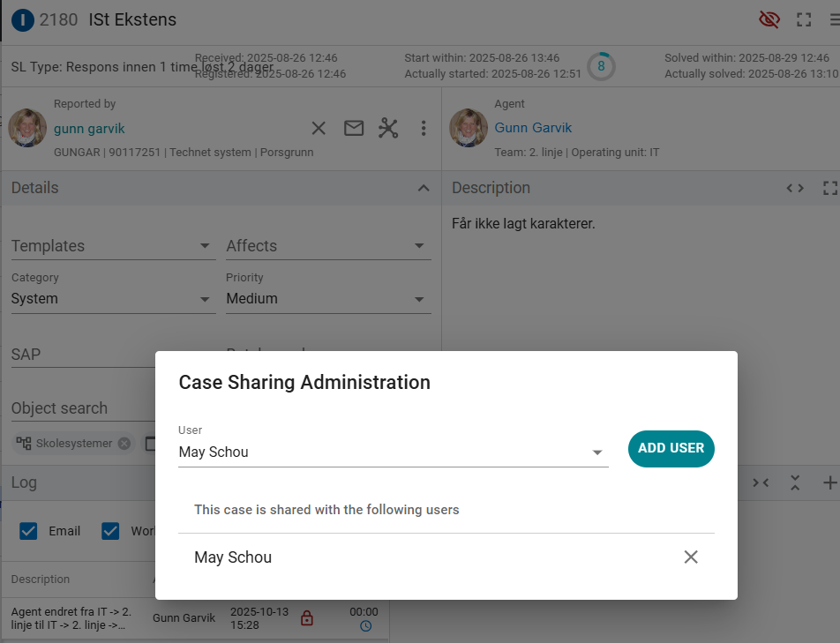
Task: Click the email icon next to reporter
Action: coord(354,129)
